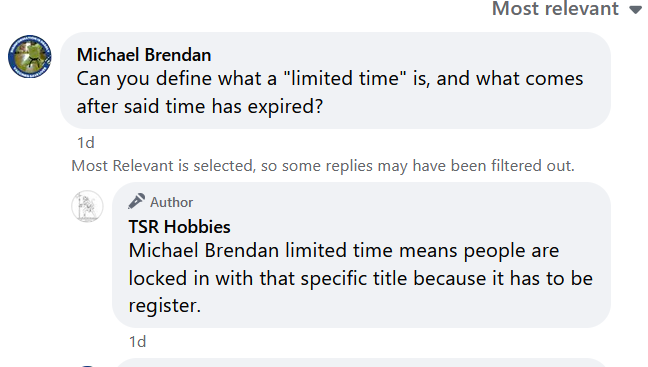Image resolution: width=648 pixels, height=367 pixels.
Task: Follow the Michael Brendan mention in TSR reply
Action: click(x=204, y=251)
